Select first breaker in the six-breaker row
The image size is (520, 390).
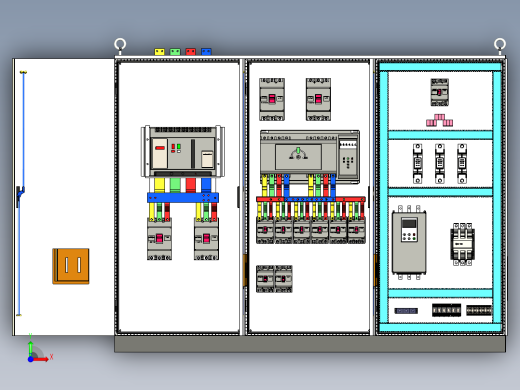(x=265, y=230)
